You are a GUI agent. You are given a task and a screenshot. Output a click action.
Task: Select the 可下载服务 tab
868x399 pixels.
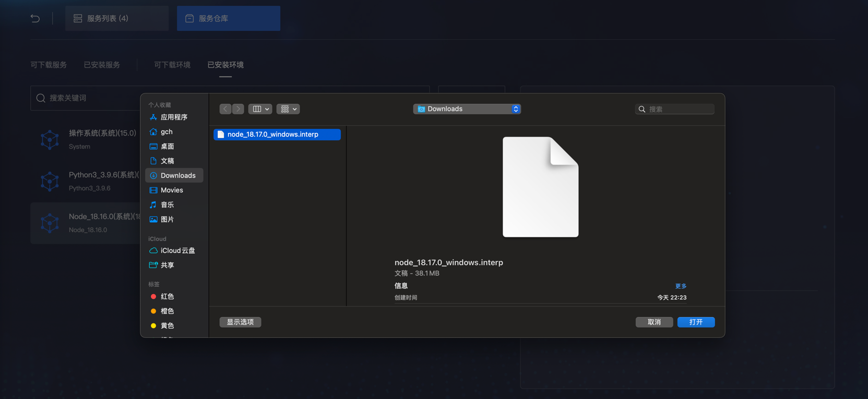49,65
